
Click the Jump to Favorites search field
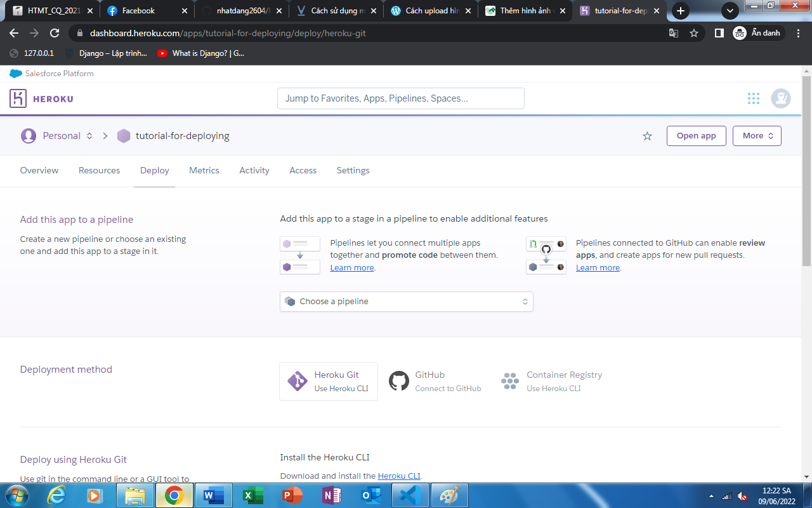401,98
